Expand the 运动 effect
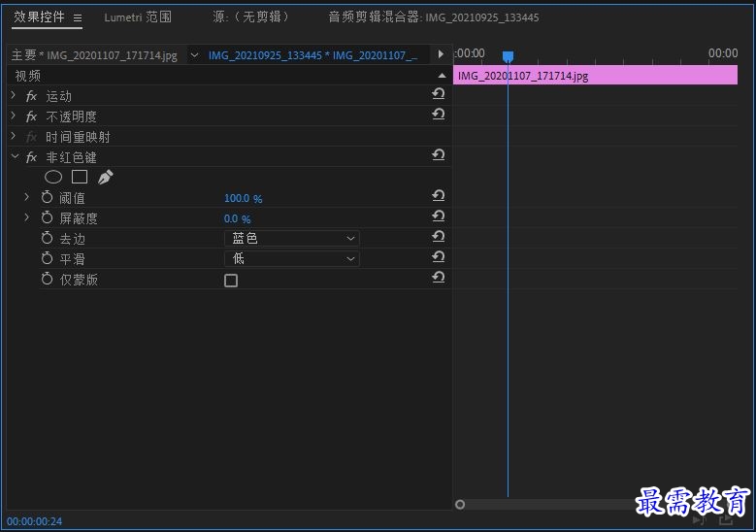This screenshot has width=756, height=532. [14, 95]
